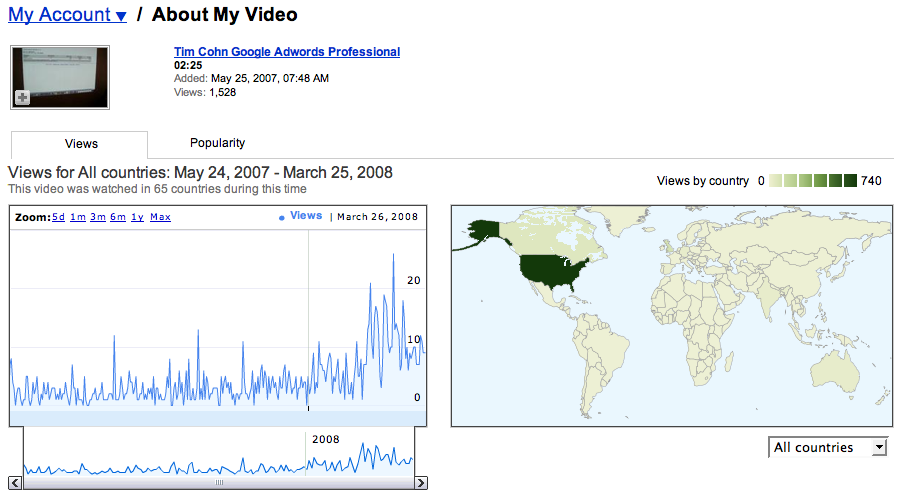
Task: Click the plus icon on video thumbnail
Action: 22,97
